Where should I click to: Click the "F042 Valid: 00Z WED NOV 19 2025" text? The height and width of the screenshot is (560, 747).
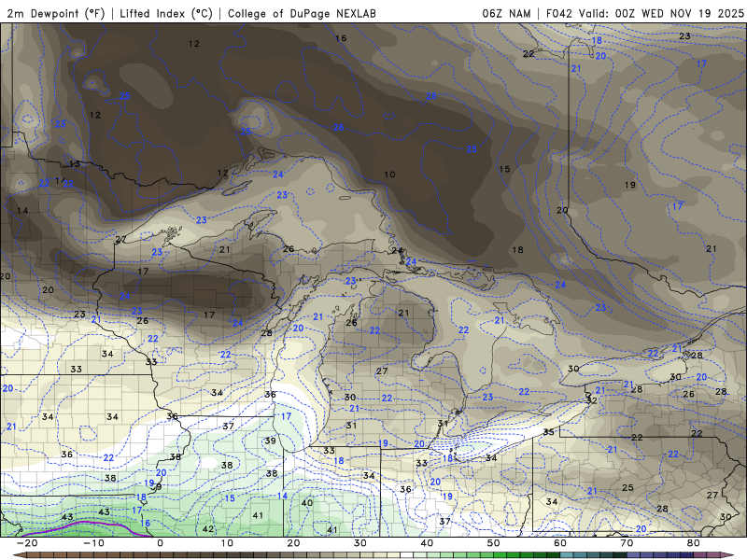[x=644, y=13]
